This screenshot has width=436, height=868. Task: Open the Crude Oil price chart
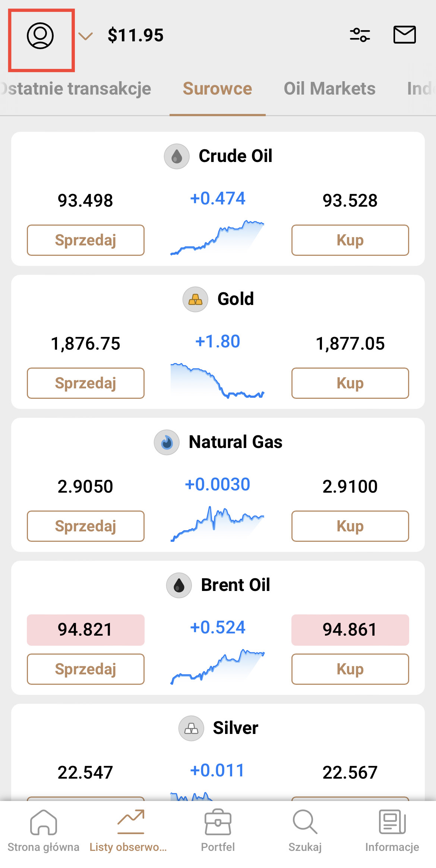[217, 238]
